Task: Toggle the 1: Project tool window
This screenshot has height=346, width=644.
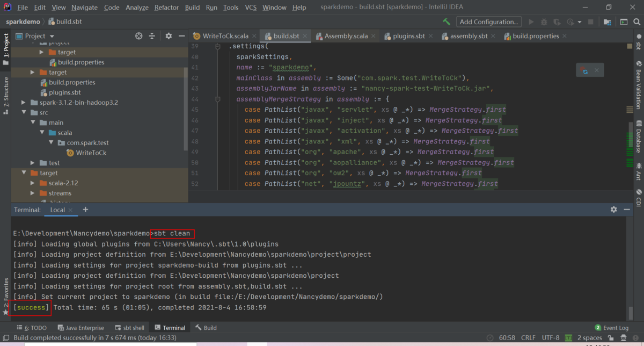Action: pyautogui.click(x=5, y=49)
